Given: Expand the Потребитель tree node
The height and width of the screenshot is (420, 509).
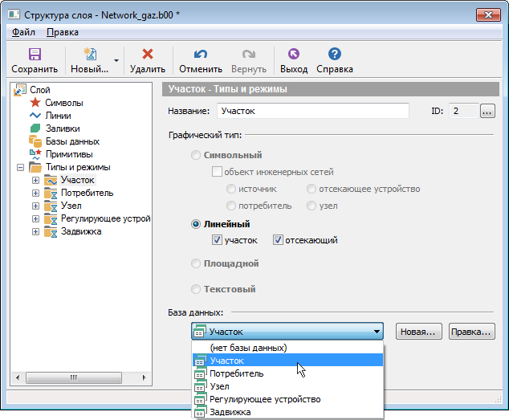Looking at the screenshot, I should click(35, 194).
